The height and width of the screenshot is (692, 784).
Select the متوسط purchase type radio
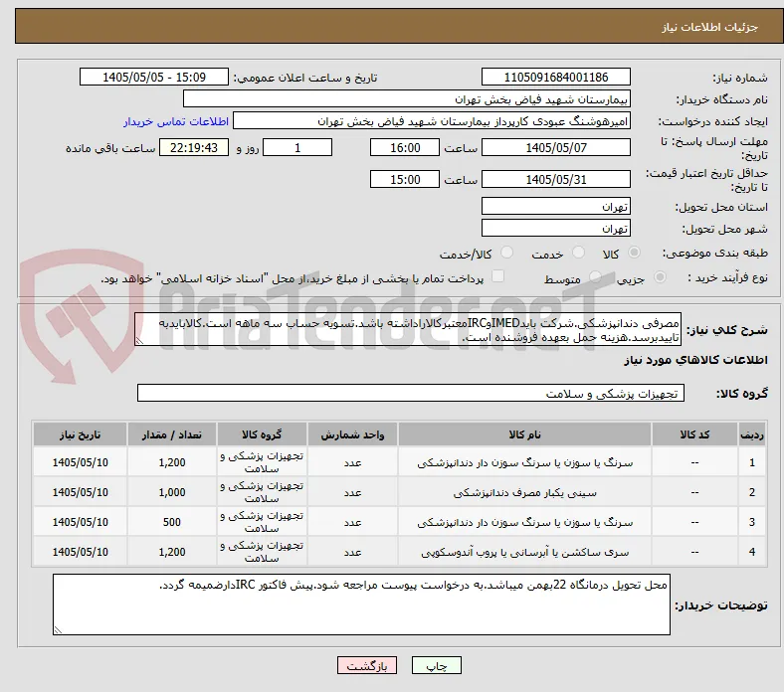595,277
